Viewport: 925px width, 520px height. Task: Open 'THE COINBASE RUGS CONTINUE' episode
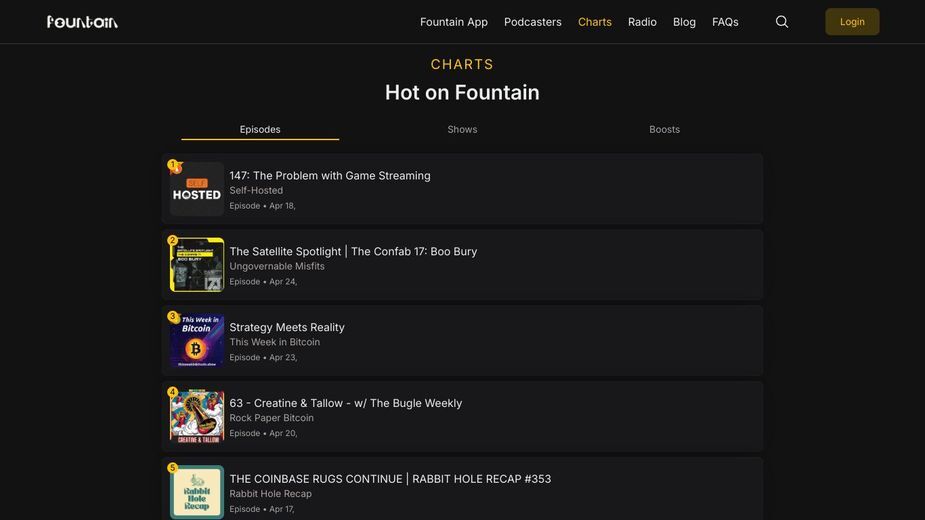tap(390, 479)
